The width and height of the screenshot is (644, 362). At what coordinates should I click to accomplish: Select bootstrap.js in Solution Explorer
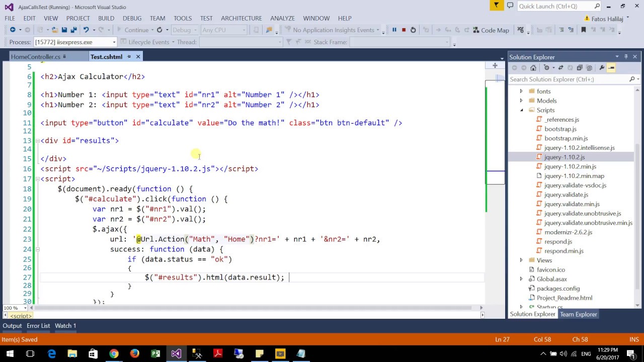[560, 129]
